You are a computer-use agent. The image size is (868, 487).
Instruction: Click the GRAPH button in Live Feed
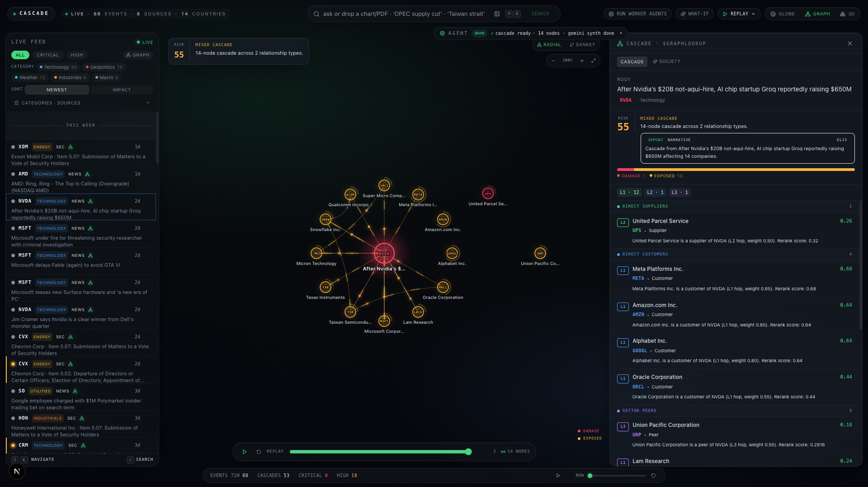[138, 55]
